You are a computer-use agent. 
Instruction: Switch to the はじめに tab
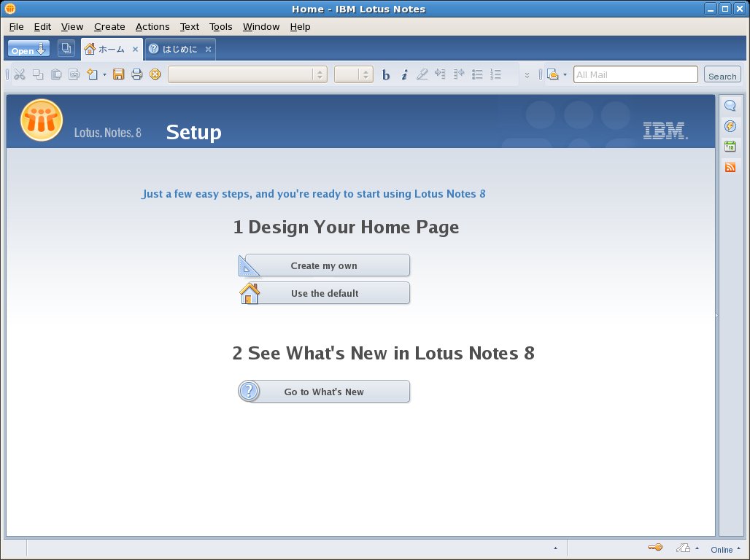click(x=179, y=49)
